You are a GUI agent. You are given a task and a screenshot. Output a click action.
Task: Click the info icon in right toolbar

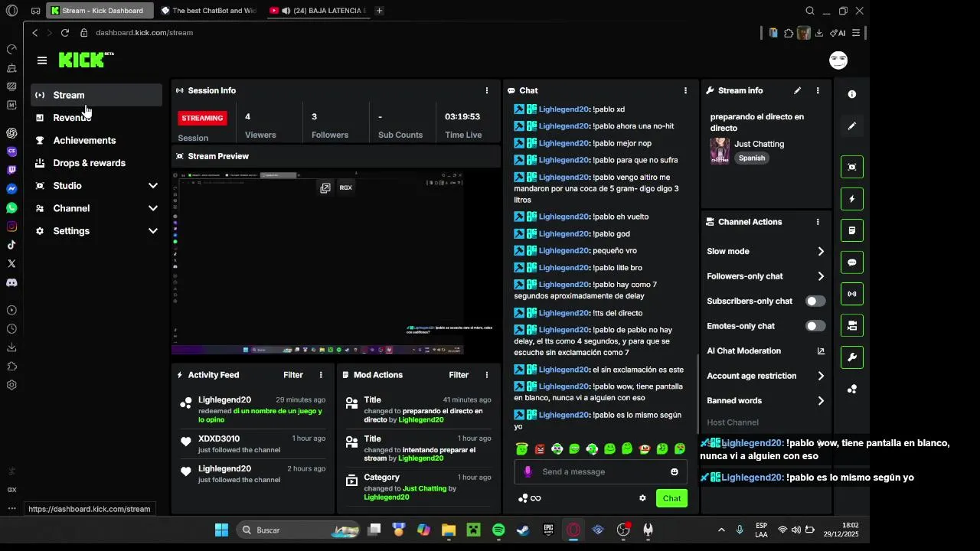pos(852,94)
